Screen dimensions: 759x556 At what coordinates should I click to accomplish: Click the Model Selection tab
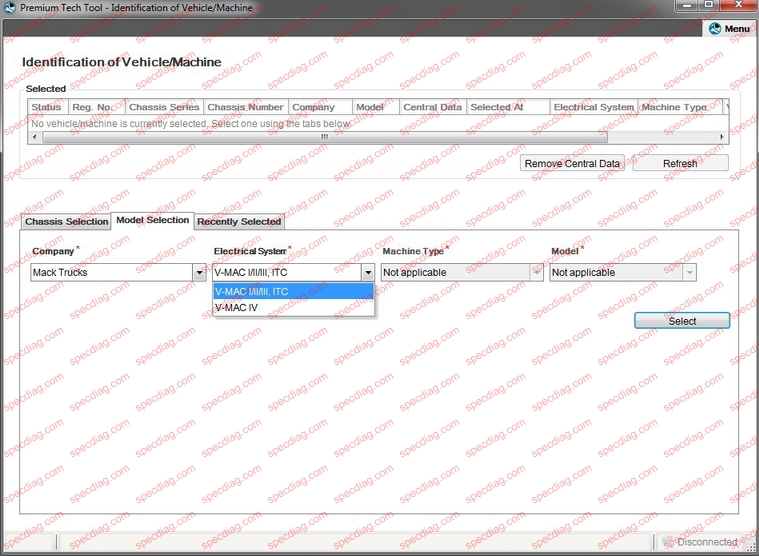pyautogui.click(x=152, y=220)
